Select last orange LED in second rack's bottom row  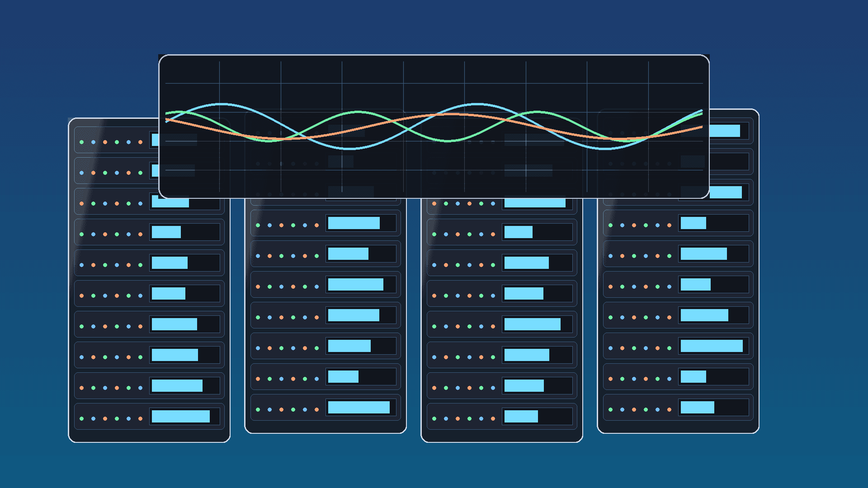[316, 409]
